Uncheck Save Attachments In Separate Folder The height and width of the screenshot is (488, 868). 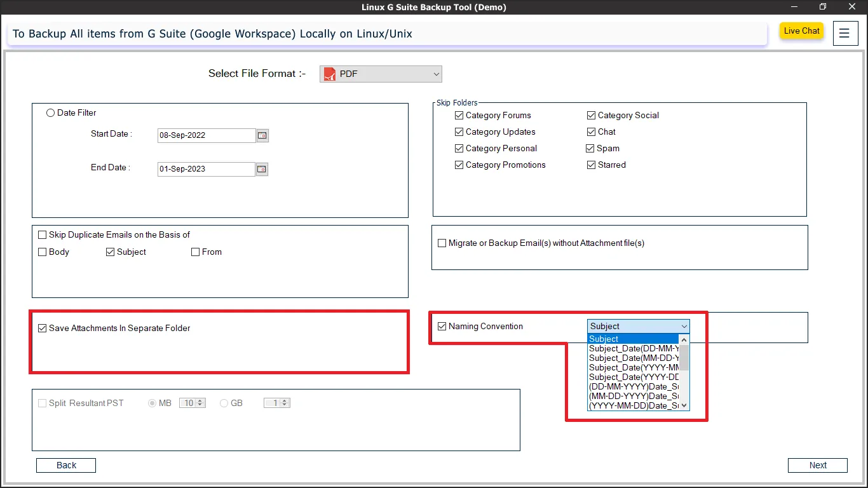pyautogui.click(x=43, y=329)
